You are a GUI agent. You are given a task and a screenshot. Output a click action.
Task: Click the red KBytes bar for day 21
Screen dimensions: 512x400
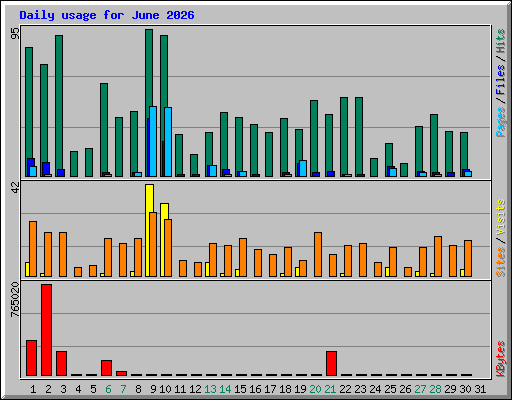coord(331,363)
